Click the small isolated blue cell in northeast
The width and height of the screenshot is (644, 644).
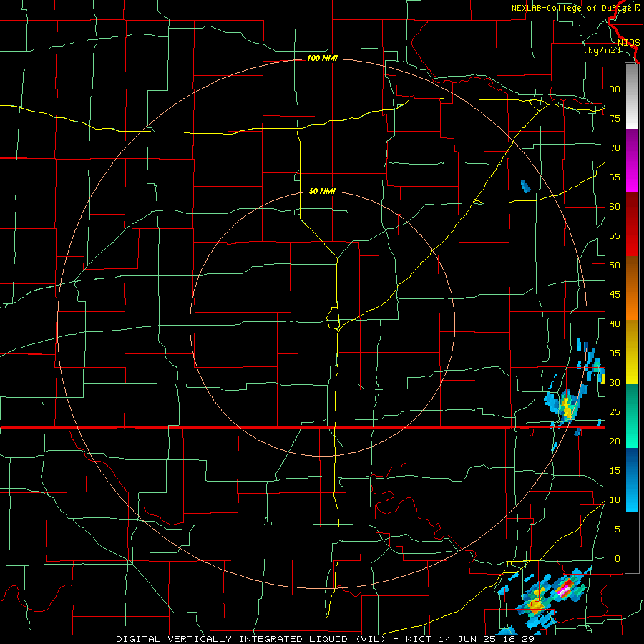[526, 187]
